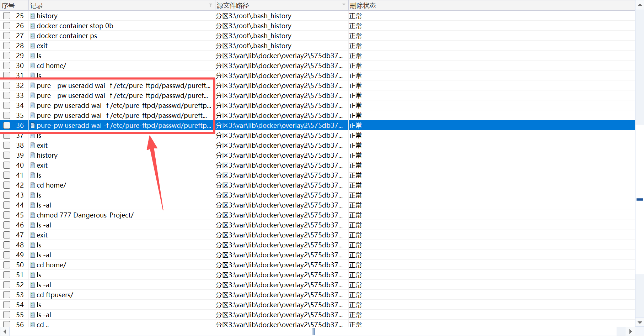Check the checkbox for row 36
644x336 pixels.
click(7, 126)
